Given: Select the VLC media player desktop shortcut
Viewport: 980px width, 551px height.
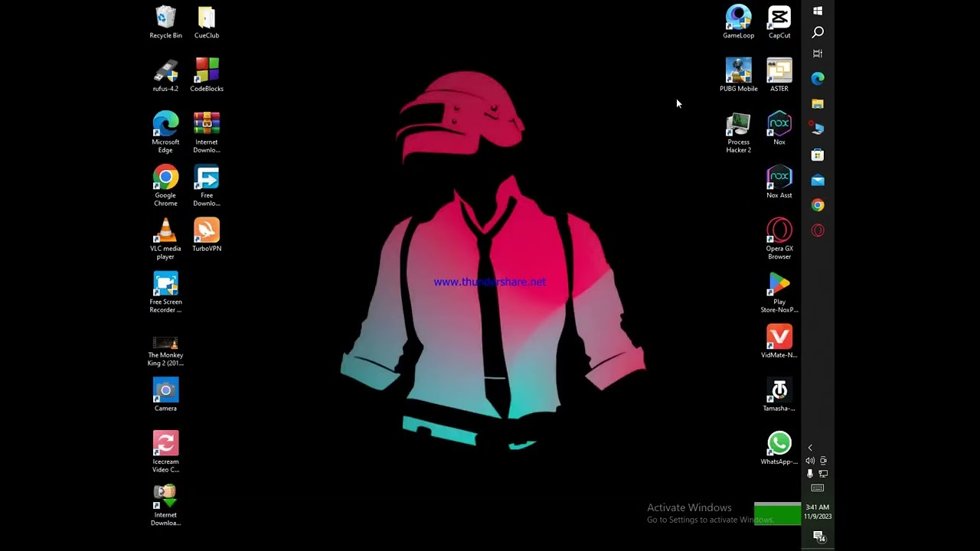Looking at the screenshot, I should [165, 240].
